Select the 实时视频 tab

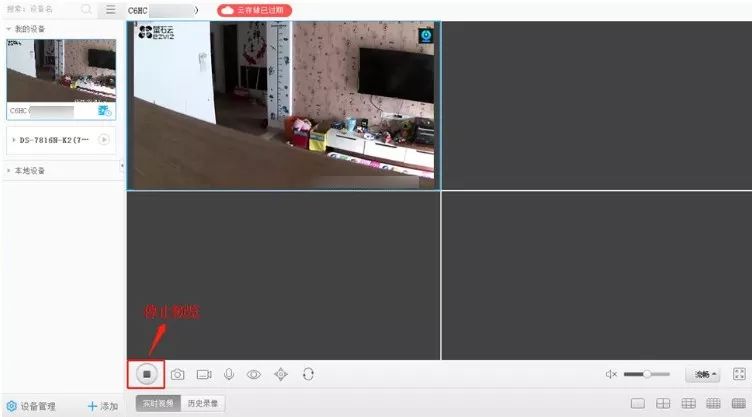(155, 403)
